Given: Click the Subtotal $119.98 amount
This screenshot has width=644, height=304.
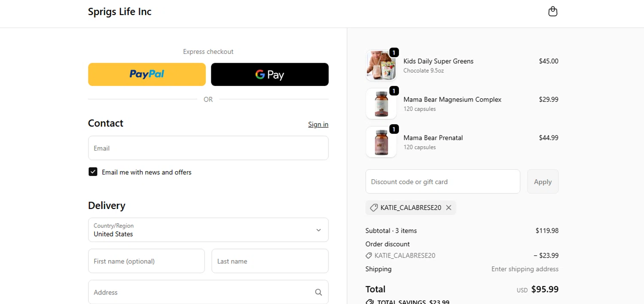Looking at the screenshot, I should pos(547,230).
